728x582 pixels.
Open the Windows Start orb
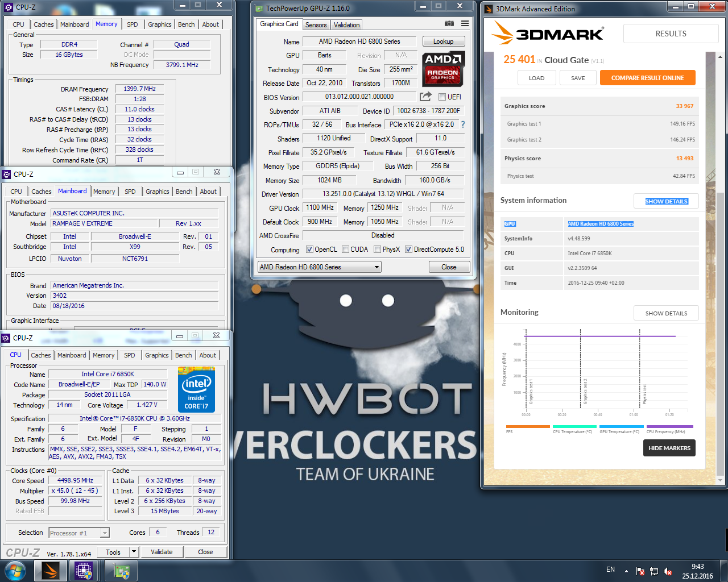(x=15, y=571)
